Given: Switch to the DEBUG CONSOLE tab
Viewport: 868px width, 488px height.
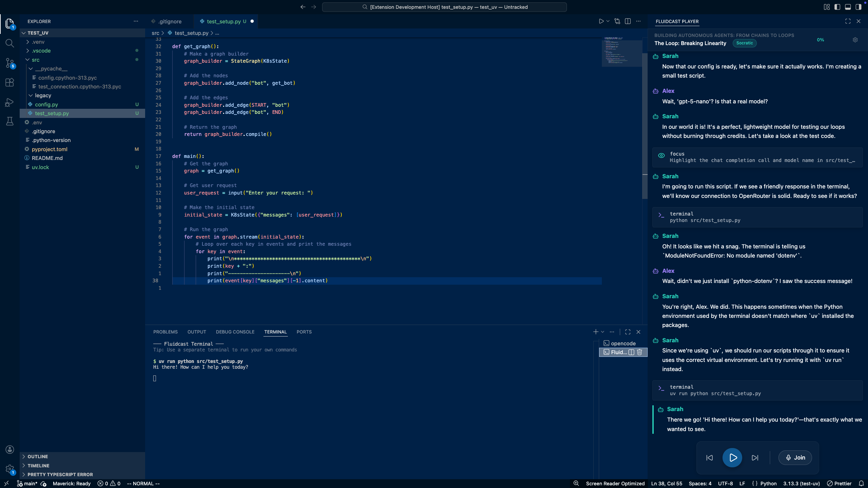Looking at the screenshot, I should 235,332.
